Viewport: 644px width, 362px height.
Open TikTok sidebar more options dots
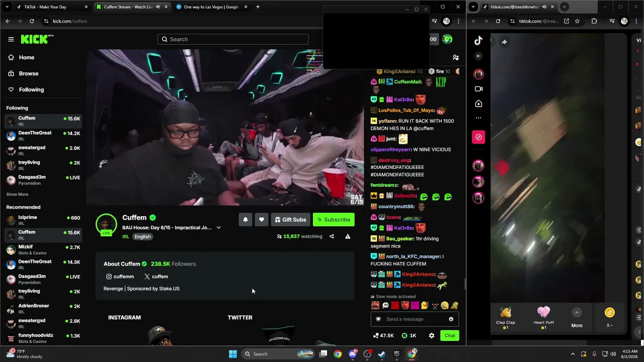[478, 118]
